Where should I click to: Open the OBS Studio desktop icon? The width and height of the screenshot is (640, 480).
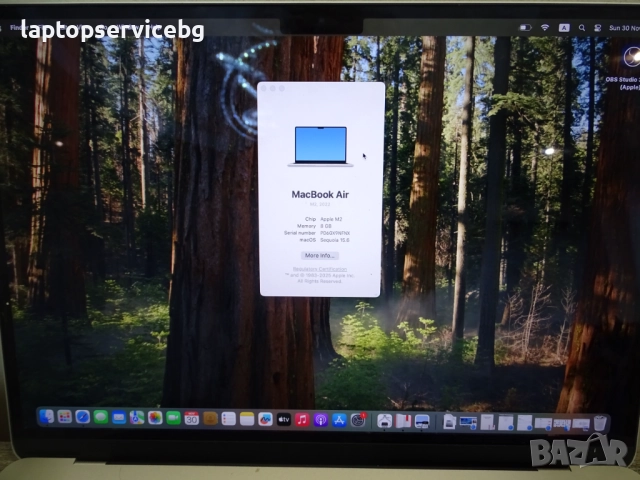pos(631,57)
